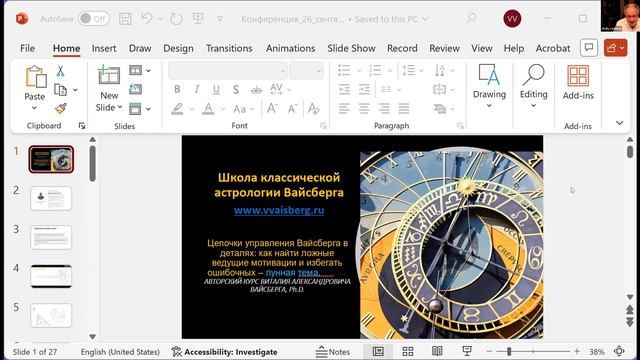The height and width of the screenshot is (360, 640).
Task: Click the font name box
Action: [228, 71]
